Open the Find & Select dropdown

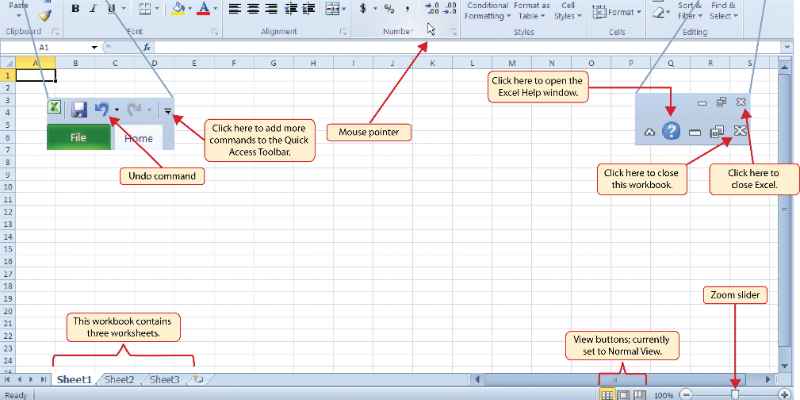pyautogui.click(x=723, y=10)
